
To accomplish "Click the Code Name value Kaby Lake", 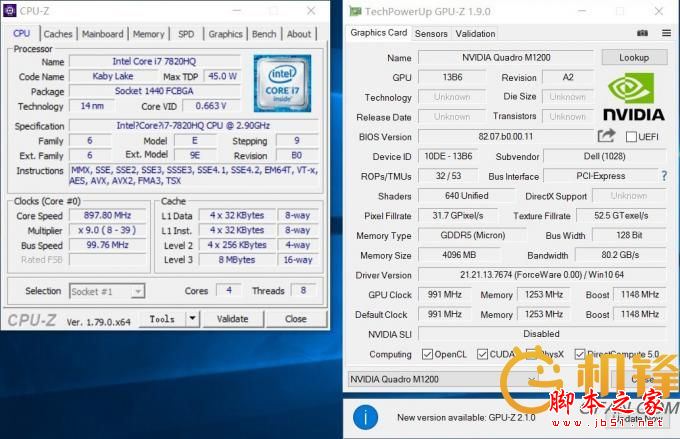I will [x=113, y=76].
